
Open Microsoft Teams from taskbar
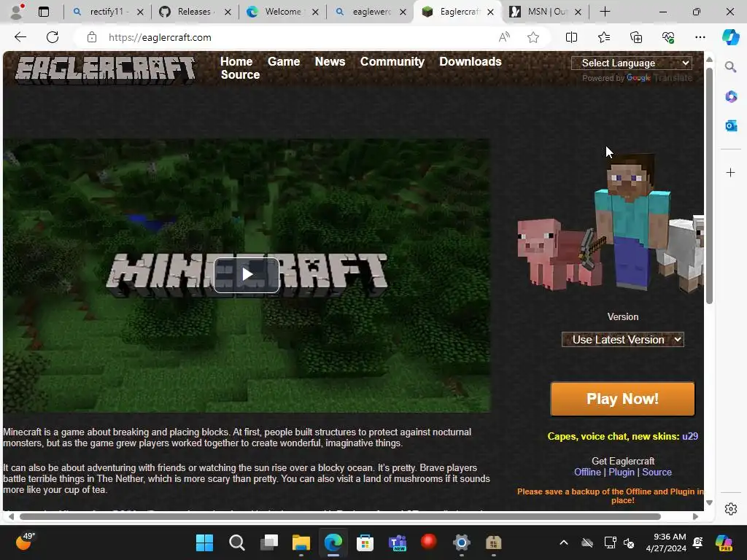398,542
